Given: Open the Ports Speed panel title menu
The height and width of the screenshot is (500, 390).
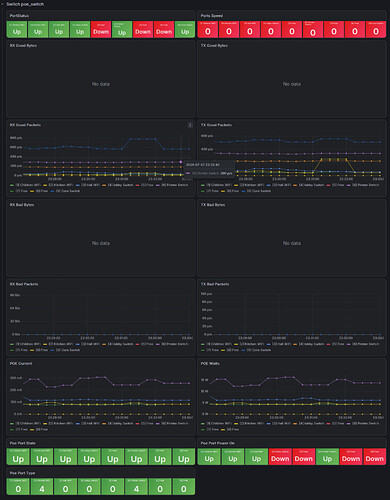Looking at the screenshot, I should tap(212, 16).
